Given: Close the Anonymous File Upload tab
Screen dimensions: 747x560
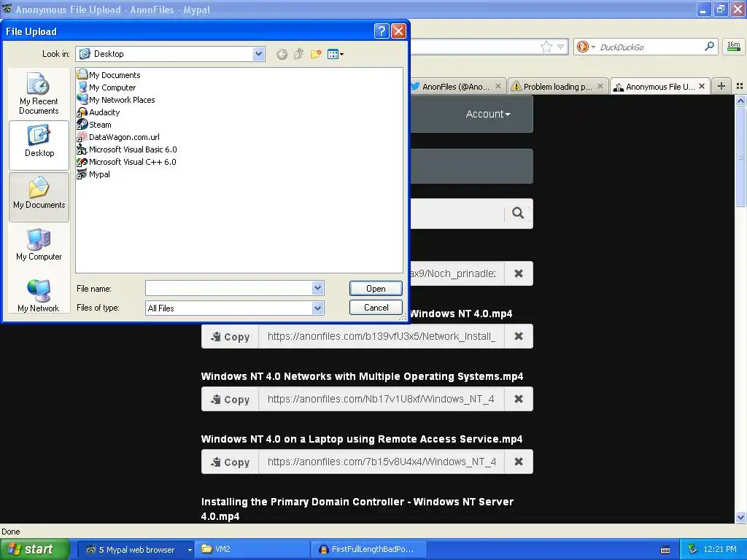Looking at the screenshot, I should click(x=701, y=86).
